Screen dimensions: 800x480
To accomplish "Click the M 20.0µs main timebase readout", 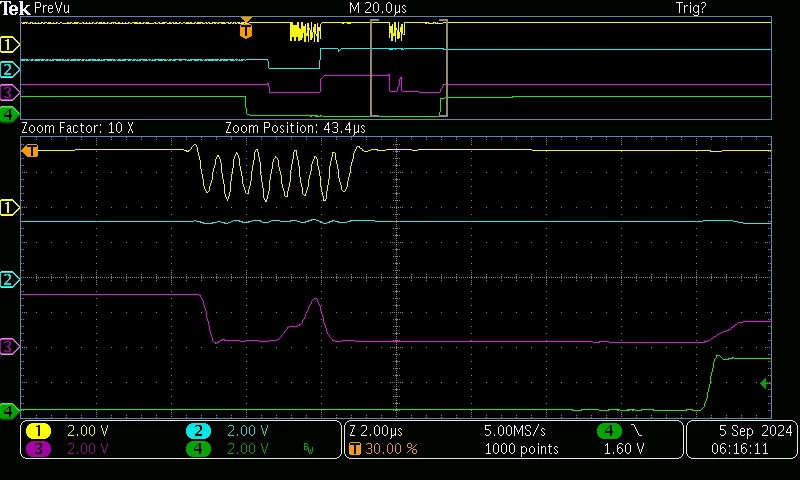I will click(x=378, y=8).
